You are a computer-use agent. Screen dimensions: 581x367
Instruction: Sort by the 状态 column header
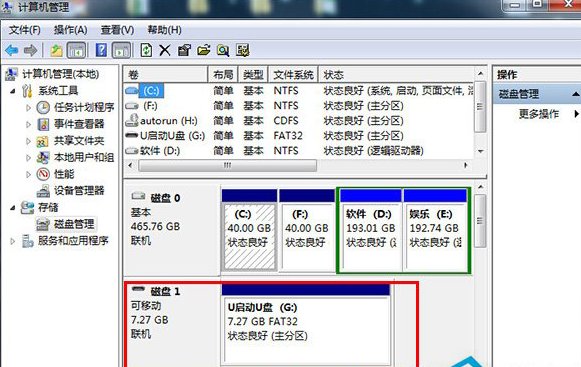coord(396,75)
